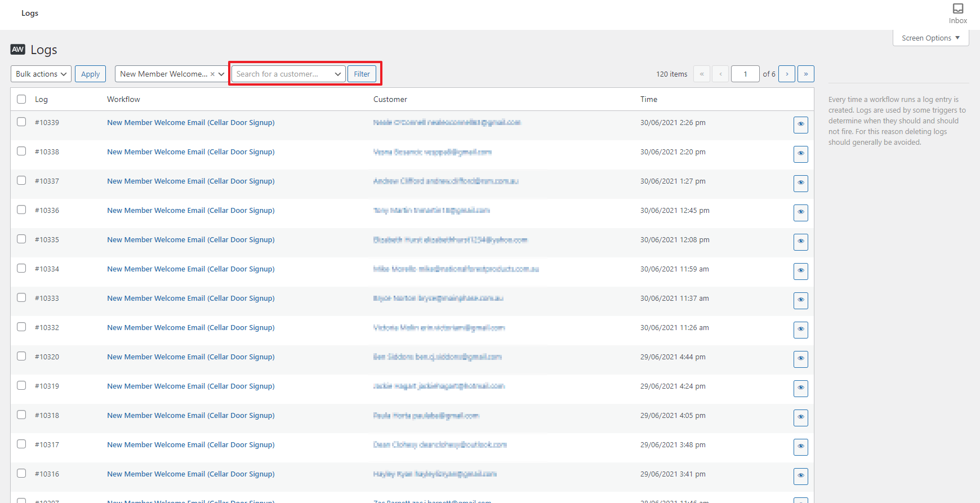This screenshot has height=503, width=980.
Task: Open the Search for a customer dropdown
Action: click(288, 74)
